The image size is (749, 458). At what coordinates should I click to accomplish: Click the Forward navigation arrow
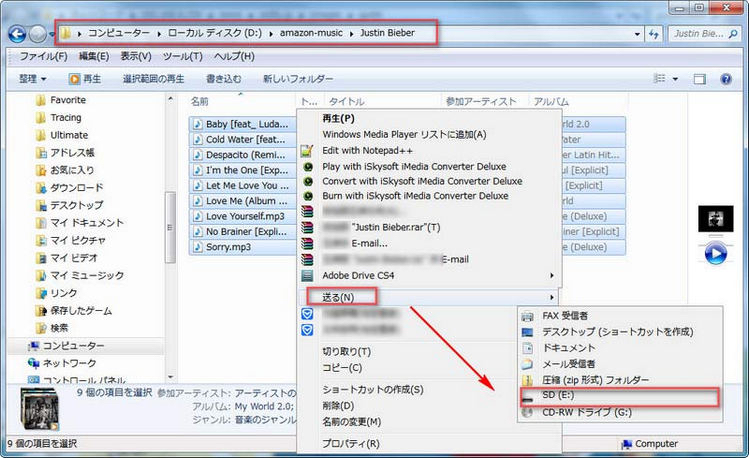click(38, 33)
